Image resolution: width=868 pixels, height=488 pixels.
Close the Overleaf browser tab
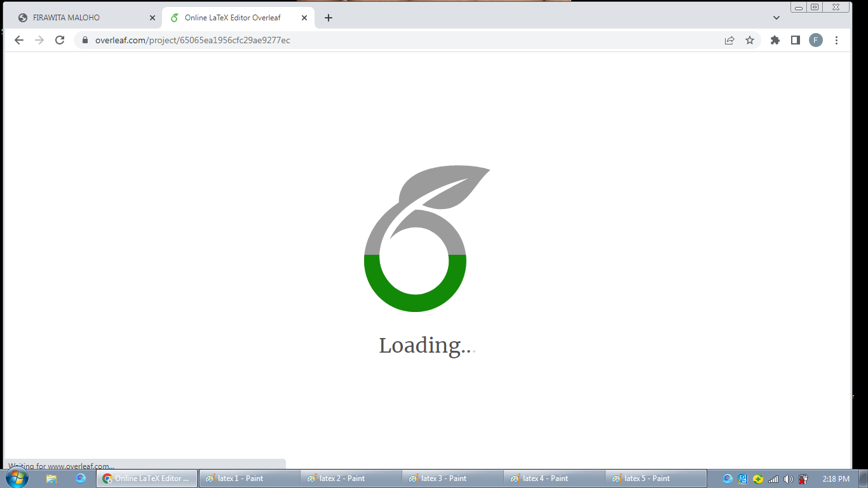coord(304,18)
